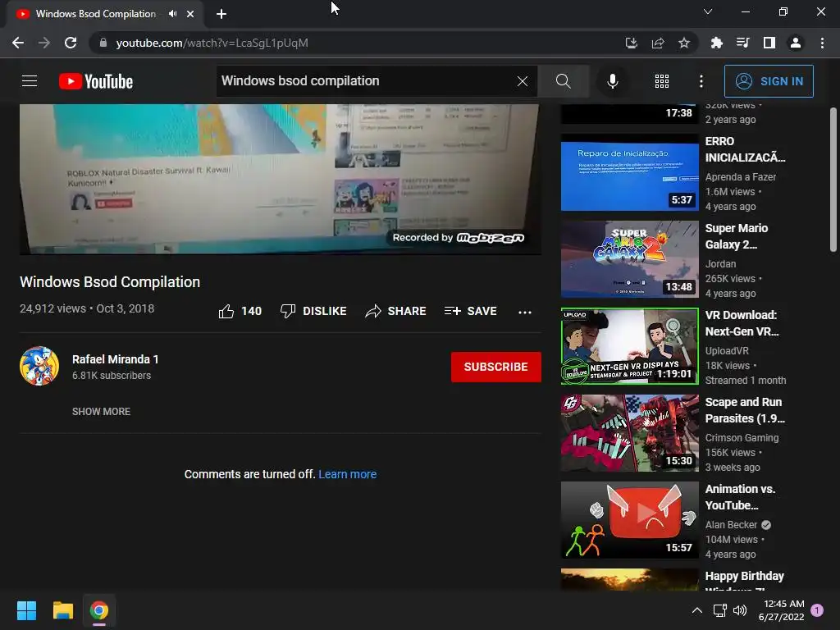Open Rafael Miranda 1 channel name
Image resolution: width=840 pixels, height=630 pixels.
[x=115, y=359]
